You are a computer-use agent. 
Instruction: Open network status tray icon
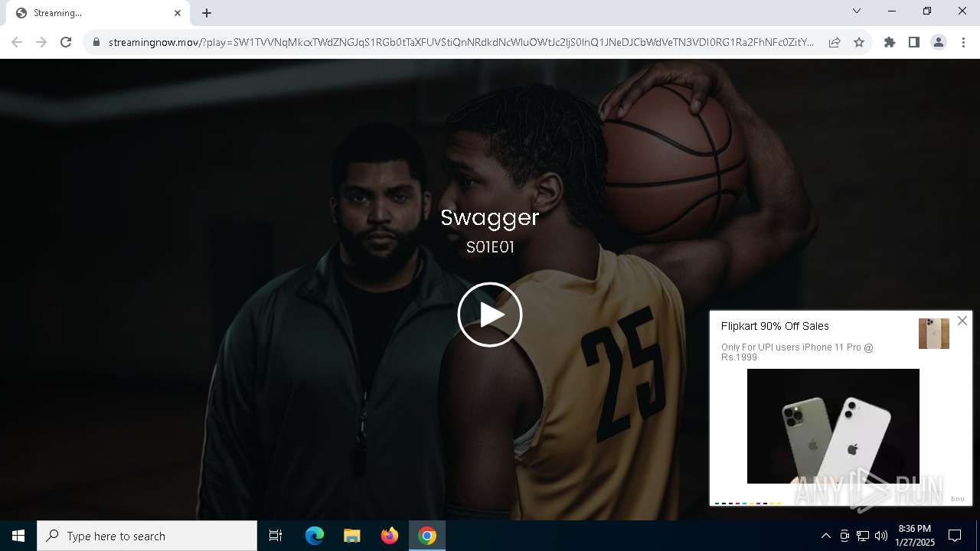click(863, 536)
